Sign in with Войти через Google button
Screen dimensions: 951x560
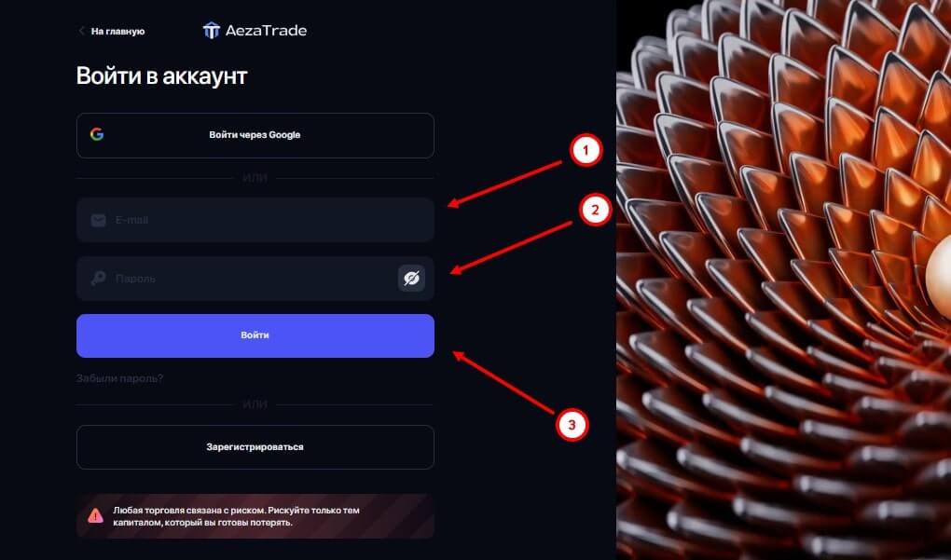(255, 136)
